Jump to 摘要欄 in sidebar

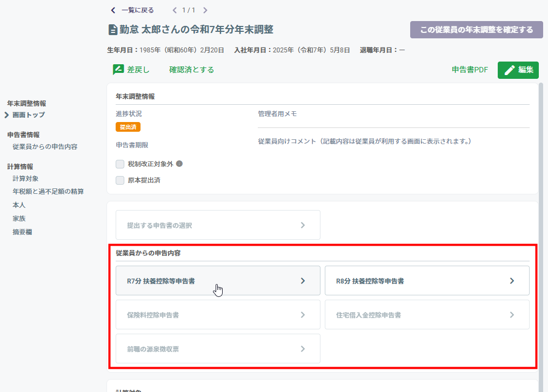click(x=22, y=232)
